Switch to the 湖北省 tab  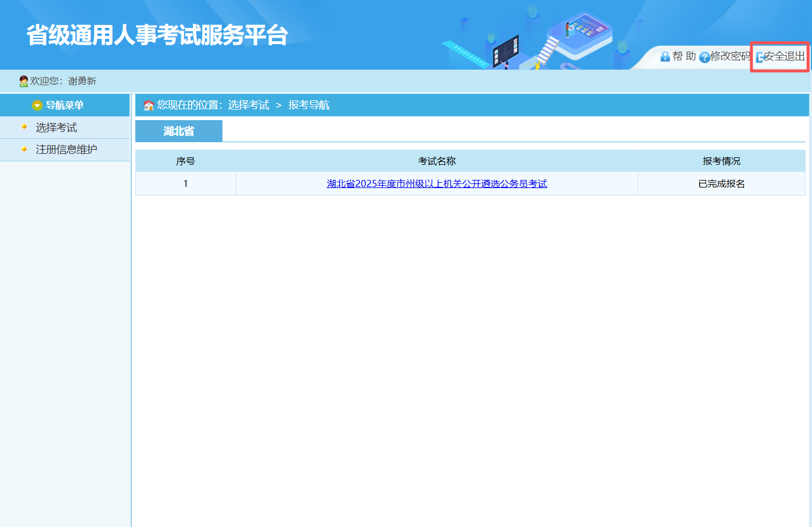coord(179,131)
